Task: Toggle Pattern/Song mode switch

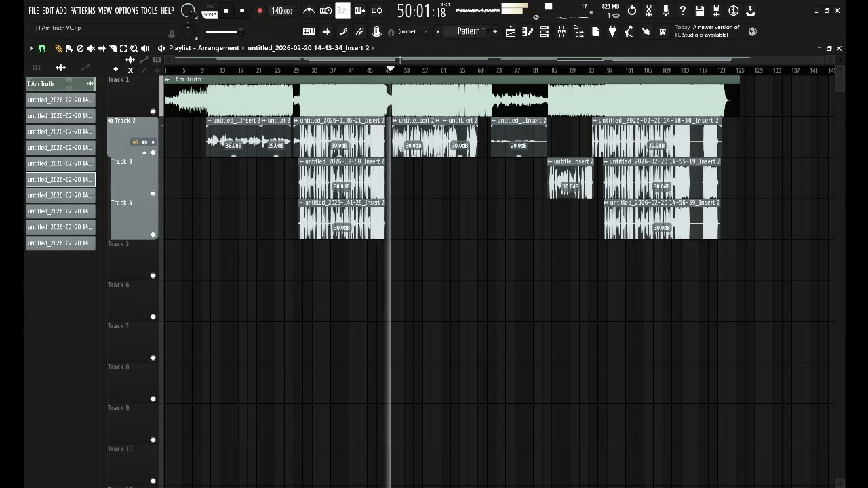Action: click(x=210, y=11)
